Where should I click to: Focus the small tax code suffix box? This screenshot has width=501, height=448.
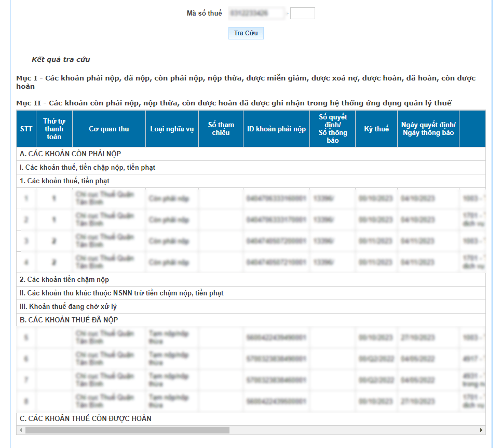coord(302,13)
